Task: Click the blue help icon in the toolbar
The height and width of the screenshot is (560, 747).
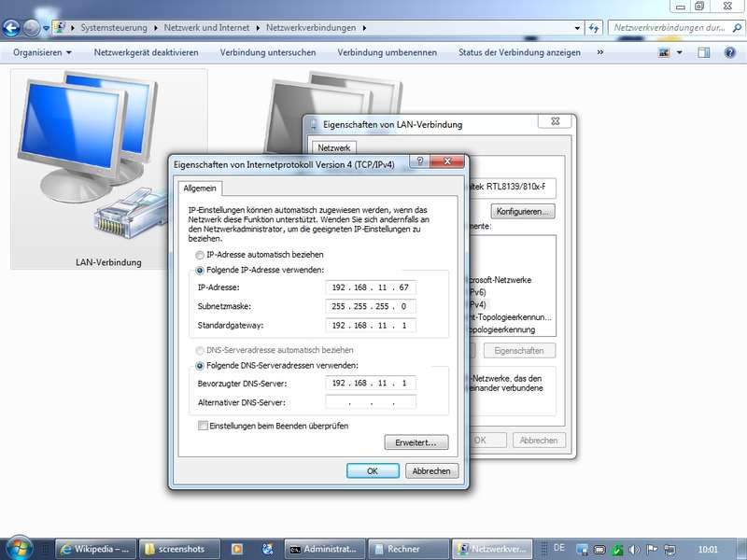Action: click(x=729, y=52)
